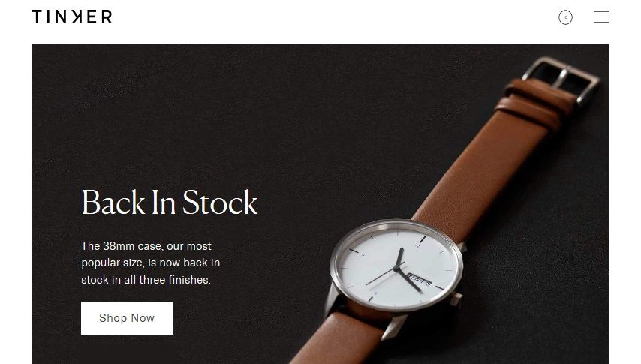641x364 pixels.
Task: Click the Shop Now button
Action: pyautogui.click(x=127, y=318)
